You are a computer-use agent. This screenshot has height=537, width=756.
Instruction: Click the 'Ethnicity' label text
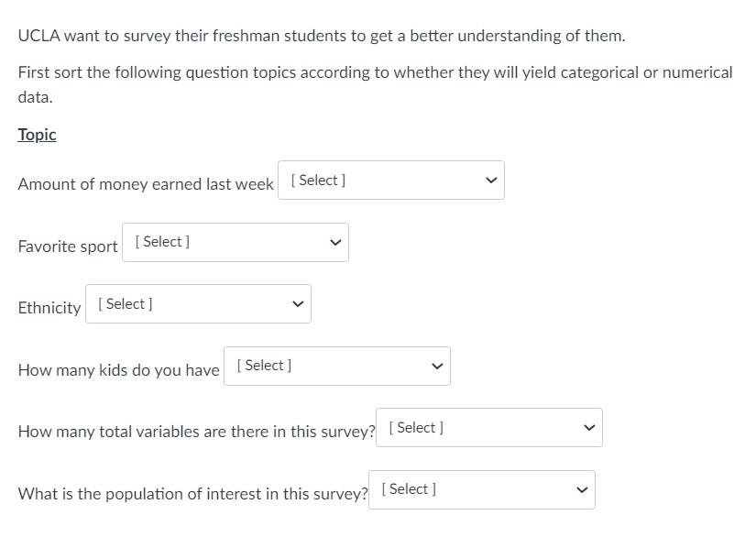coord(49,308)
